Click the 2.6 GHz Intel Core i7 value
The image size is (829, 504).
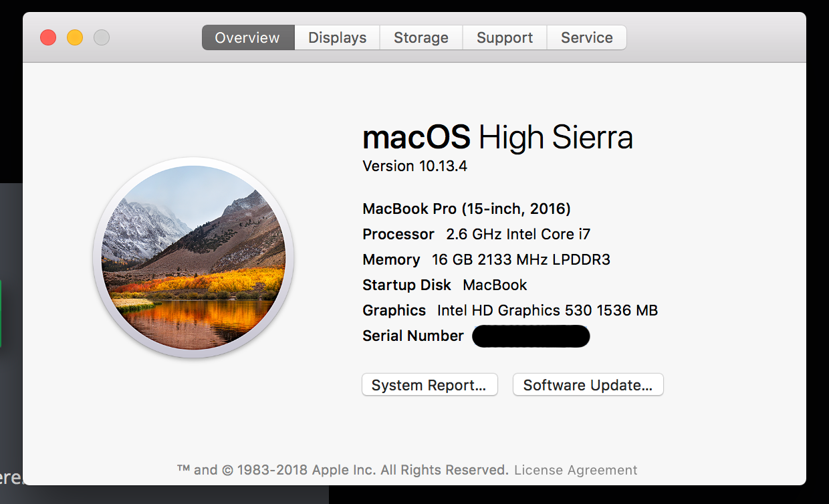pyautogui.click(x=518, y=234)
